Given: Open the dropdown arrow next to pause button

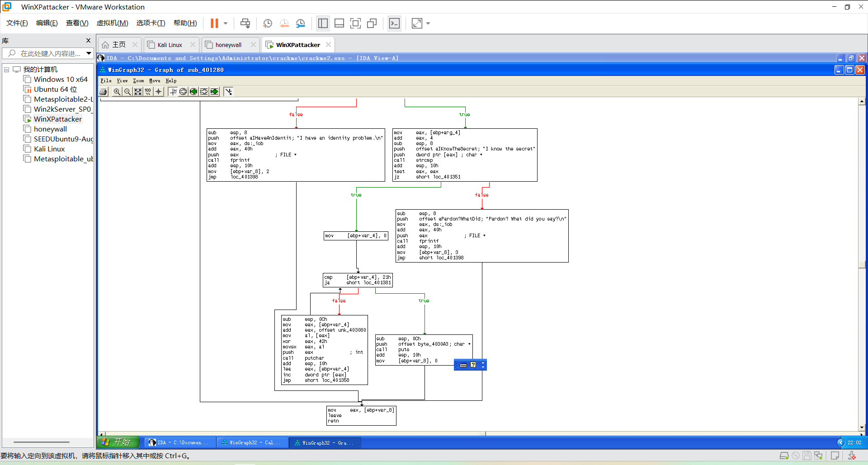Looking at the screenshot, I should (x=226, y=23).
